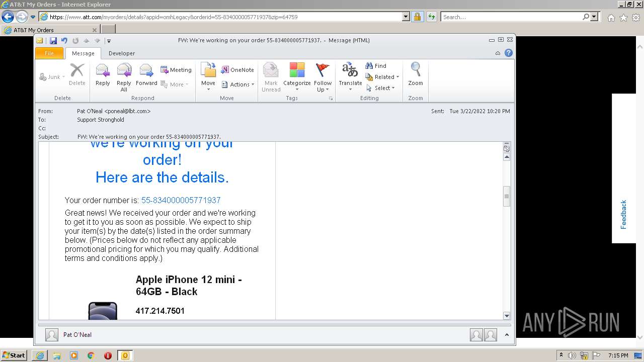Click sender address poneal@lbt.com
This screenshot has width=644, height=362.
tap(127, 111)
